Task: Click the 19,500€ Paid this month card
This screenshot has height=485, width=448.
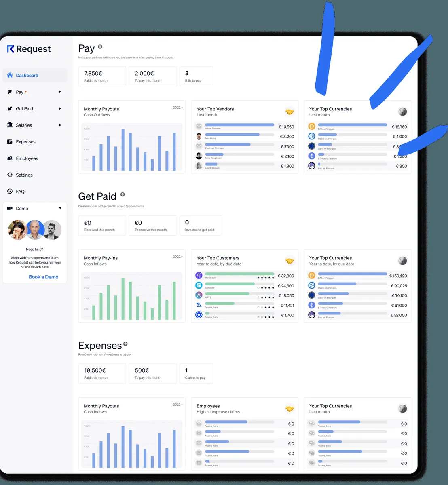Action: [102, 373]
